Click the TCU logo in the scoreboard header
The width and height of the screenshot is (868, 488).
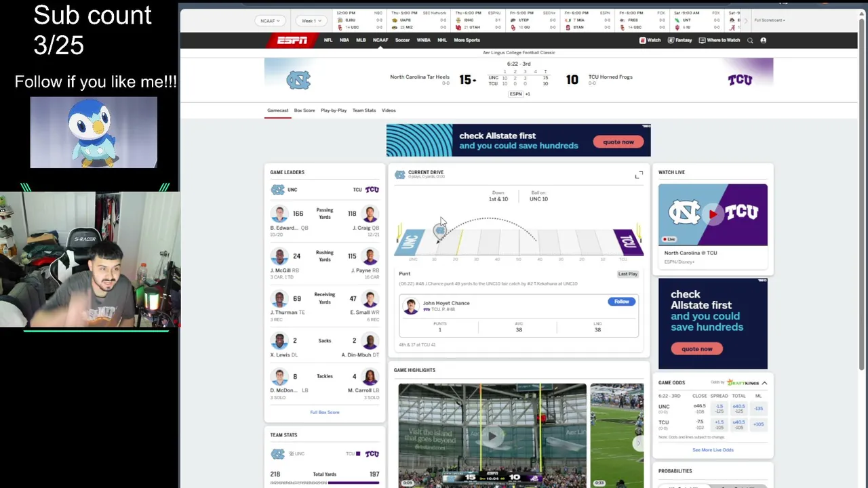[x=740, y=80]
